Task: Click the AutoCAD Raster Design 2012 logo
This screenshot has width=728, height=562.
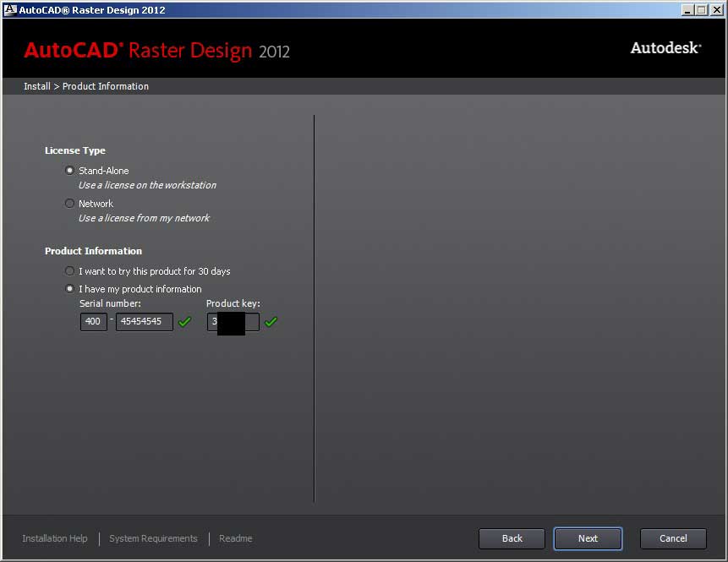Action: (156, 50)
